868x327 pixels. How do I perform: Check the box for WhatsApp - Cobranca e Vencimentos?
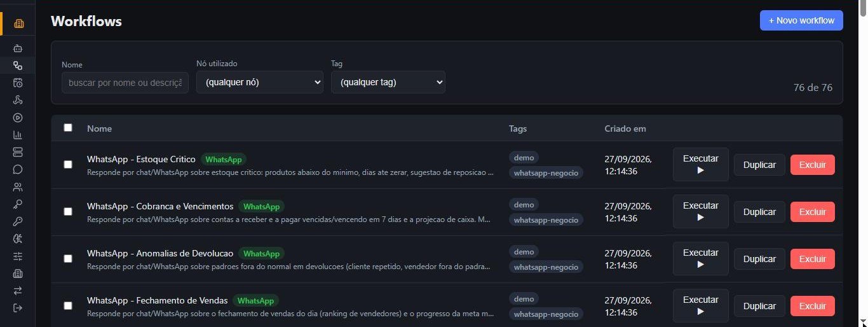[x=68, y=211]
